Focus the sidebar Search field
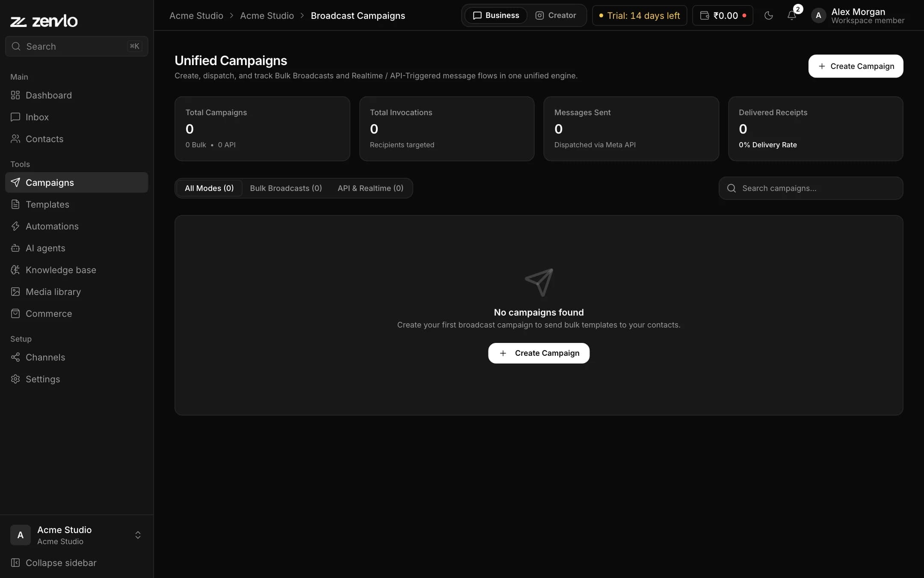The image size is (924, 578). (77, 46)
